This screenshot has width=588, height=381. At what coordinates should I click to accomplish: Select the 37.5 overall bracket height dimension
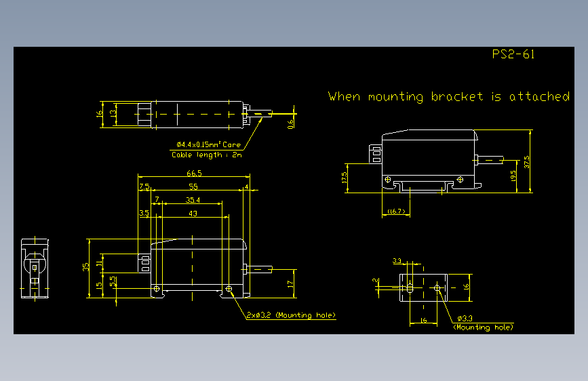(x=527, y=162)
